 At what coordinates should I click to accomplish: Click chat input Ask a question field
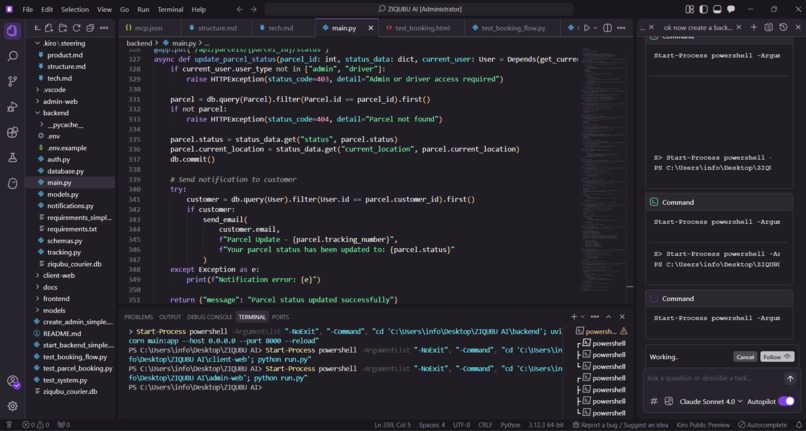[713, 379]
